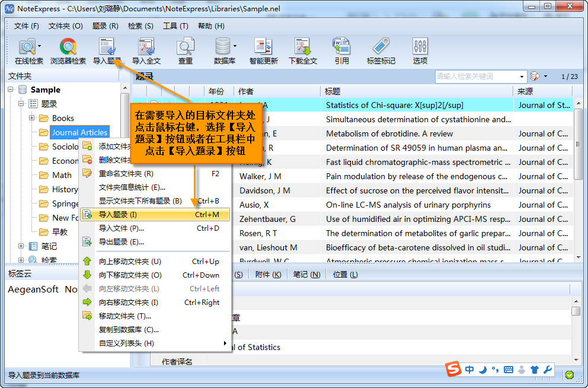Sort by the 来源 column header
This screenshot has width=588, height=388.
click(x=542, y=91)
